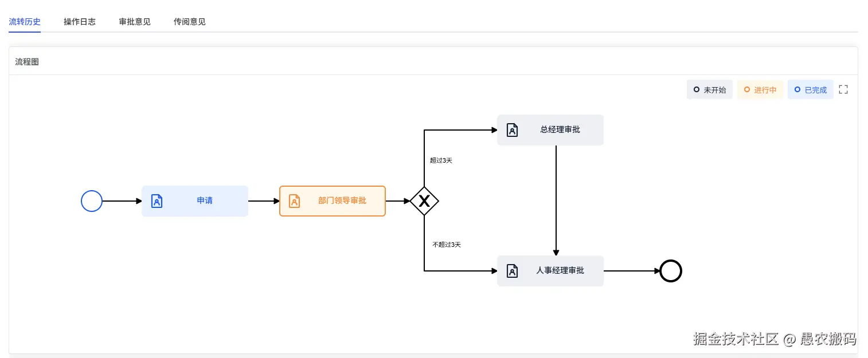Viewport: 868px width, 358px height.
Task: Click the document icon in 总经理审批 node
Action: pos(511,130)
